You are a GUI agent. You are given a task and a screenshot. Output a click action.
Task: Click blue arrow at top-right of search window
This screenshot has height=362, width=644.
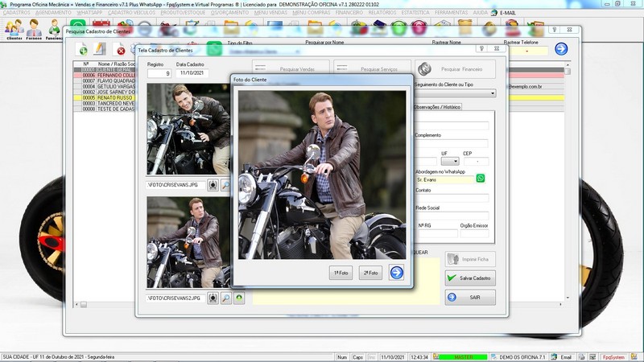pyautogui.click(x=561, y=49)
